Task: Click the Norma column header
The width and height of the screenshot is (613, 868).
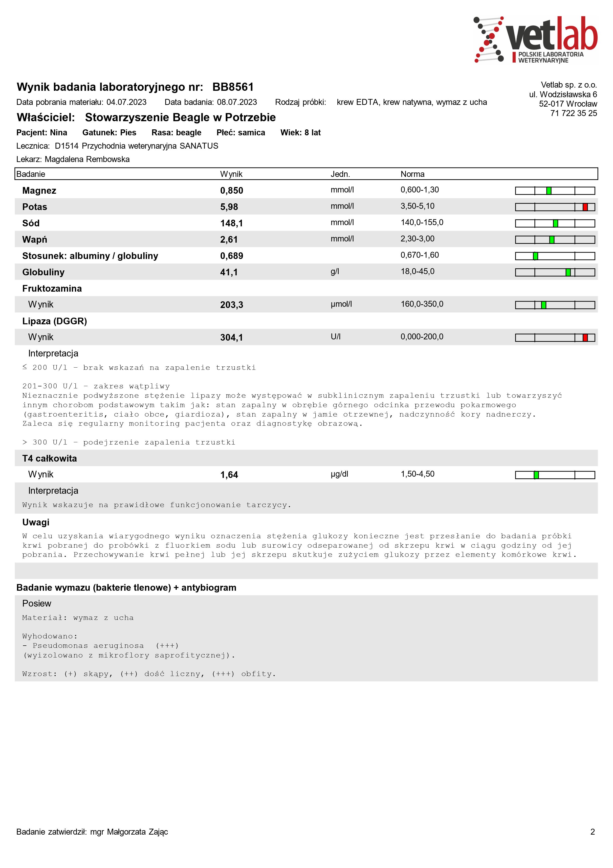Action: pos(413,174)
